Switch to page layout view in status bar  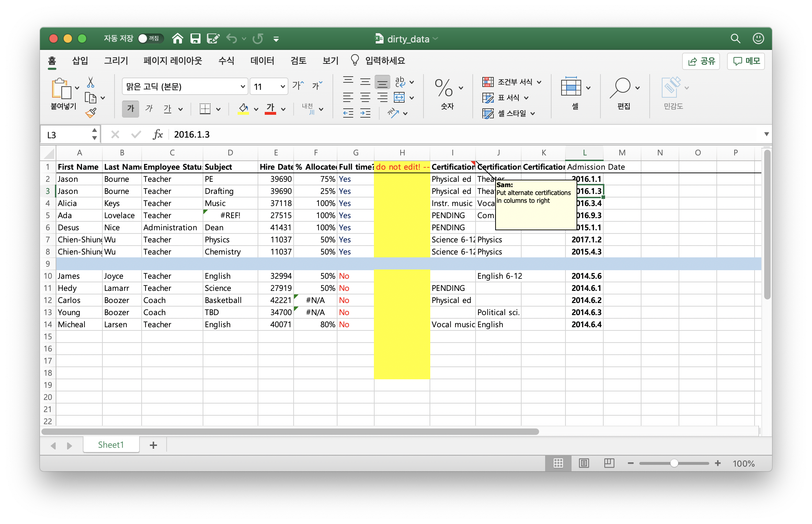[584, 463]
